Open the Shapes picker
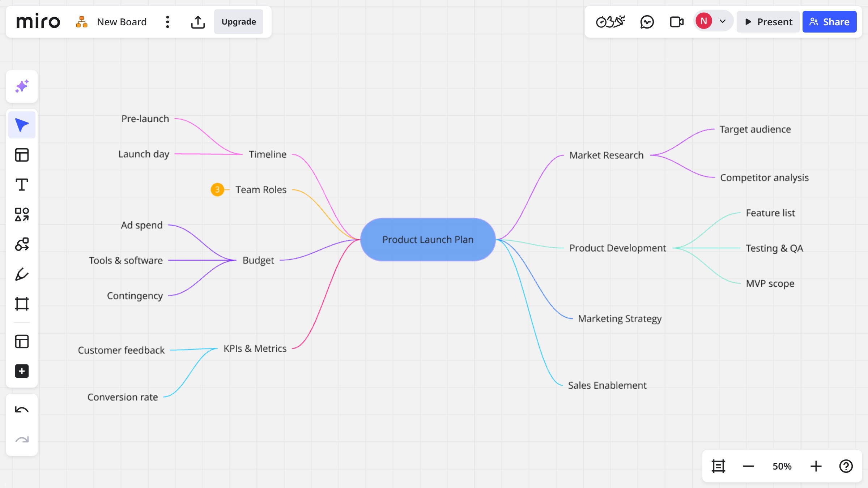The image size is (868, 488). pos(22,214)
